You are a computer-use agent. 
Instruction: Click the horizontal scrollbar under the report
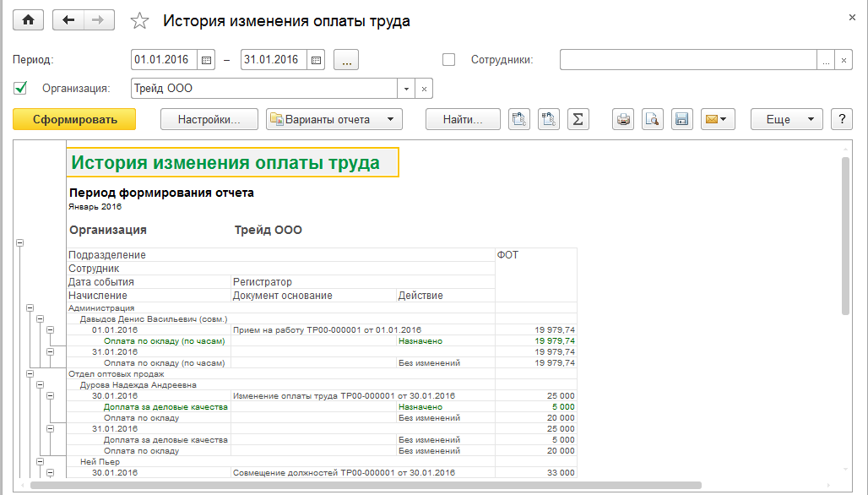[x=365, y=485]
